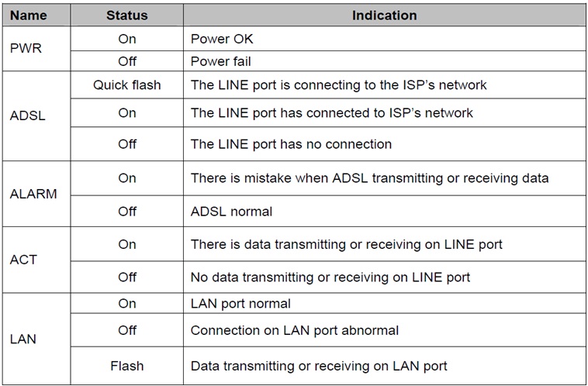
Task: Click the "ADSL normal" indication text
Action: point(231,210)
